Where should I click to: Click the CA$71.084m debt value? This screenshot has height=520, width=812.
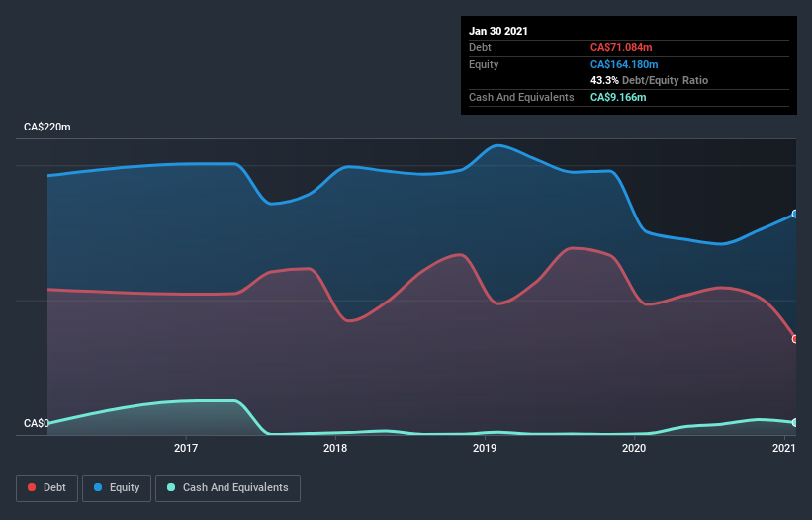[621, 47]
